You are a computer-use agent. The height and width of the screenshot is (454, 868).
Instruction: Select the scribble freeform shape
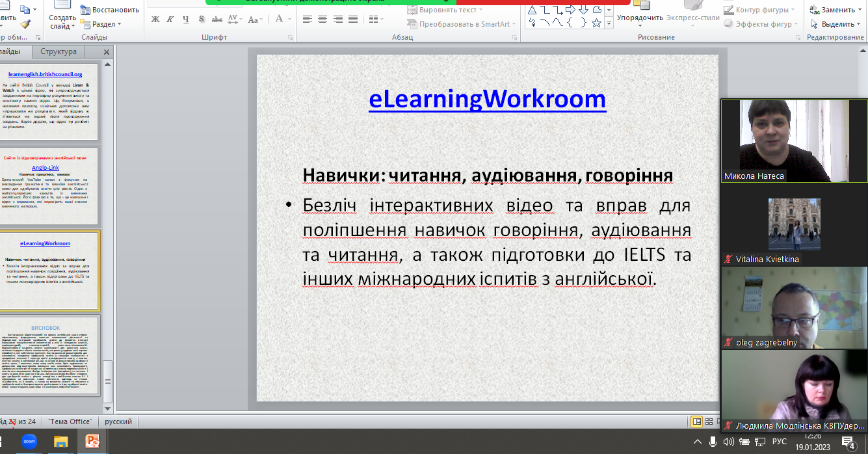click(532, 23)
